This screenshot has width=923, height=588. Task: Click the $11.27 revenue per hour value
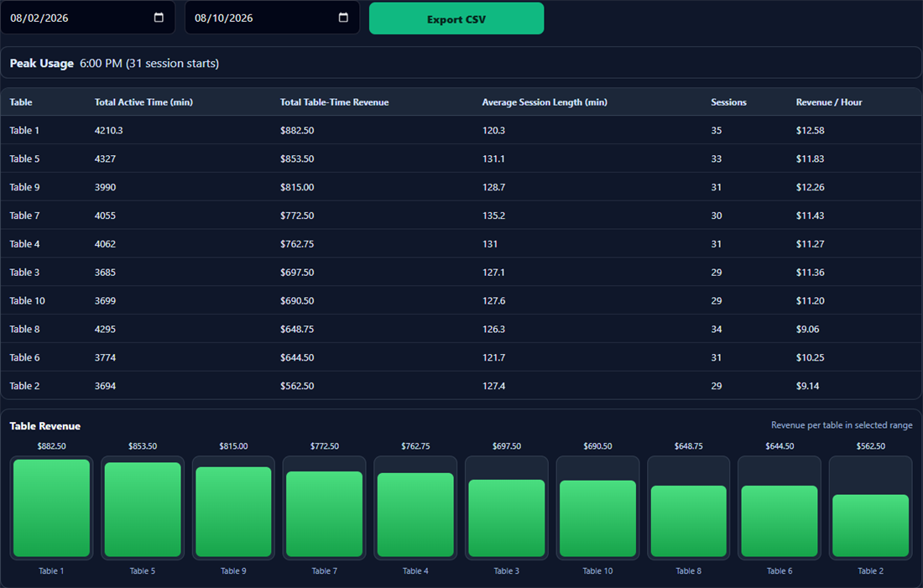(810, 244)
